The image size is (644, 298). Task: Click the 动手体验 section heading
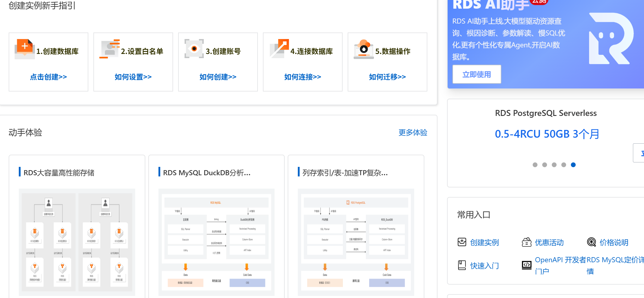pyautogui.click(x=25, y=133)
